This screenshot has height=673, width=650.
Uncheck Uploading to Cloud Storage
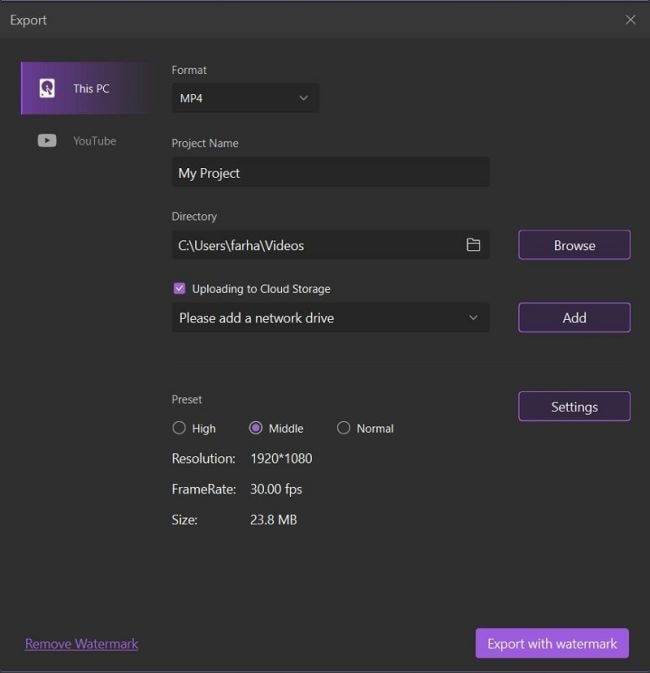[180, 289]
